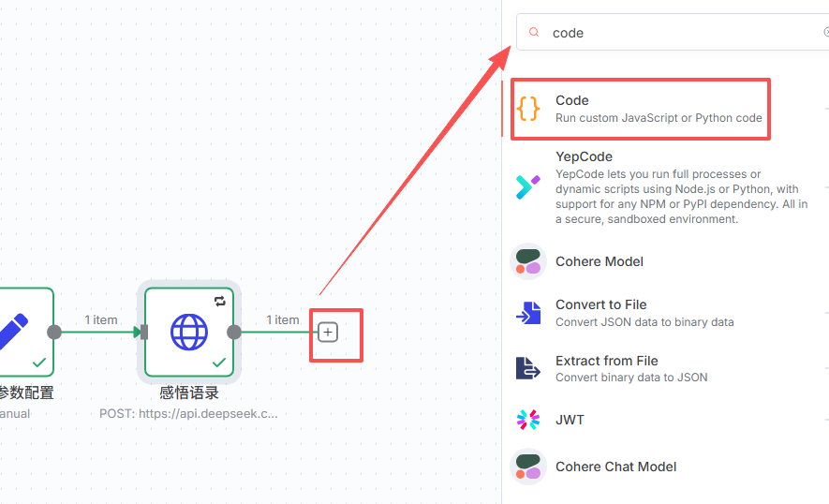Screen dimensions: 829x504
Task: Select the Cohere Model icon
Action: coord(528,261)
